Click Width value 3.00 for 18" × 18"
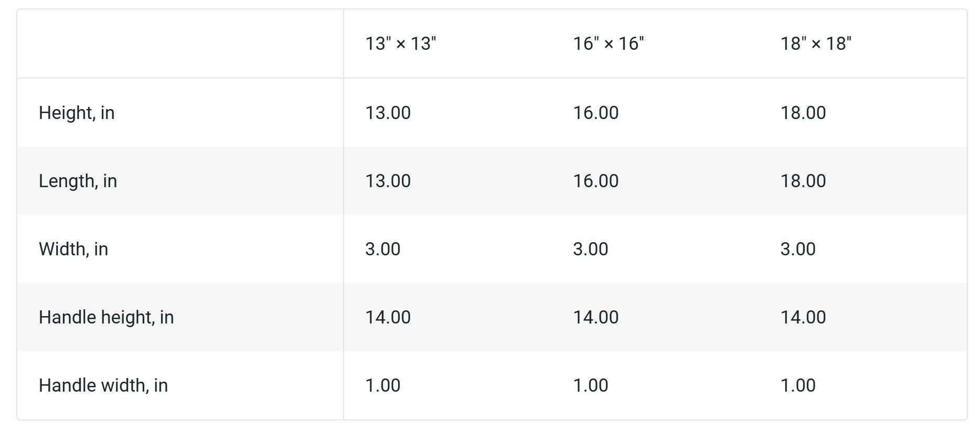The image size is (980, 432). pyautogui.click(x=798, y=249)
